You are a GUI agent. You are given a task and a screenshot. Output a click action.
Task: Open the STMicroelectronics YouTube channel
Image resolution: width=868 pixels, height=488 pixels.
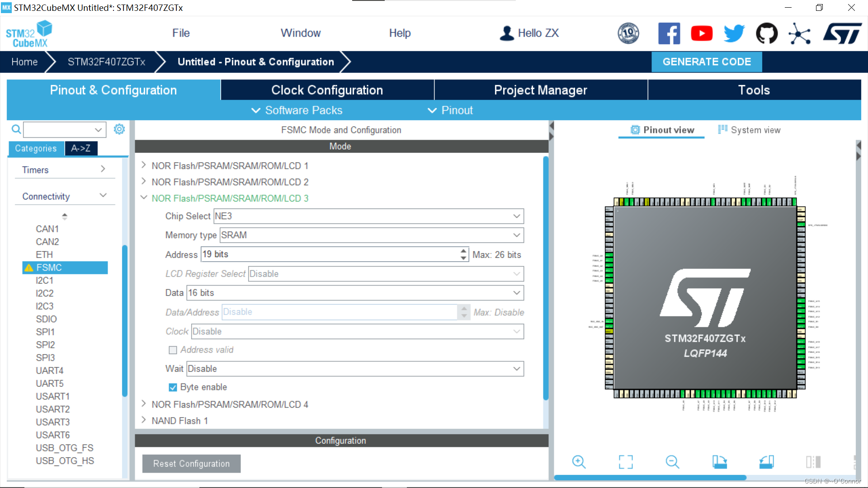pyautogui.click(x=701, y=33)
